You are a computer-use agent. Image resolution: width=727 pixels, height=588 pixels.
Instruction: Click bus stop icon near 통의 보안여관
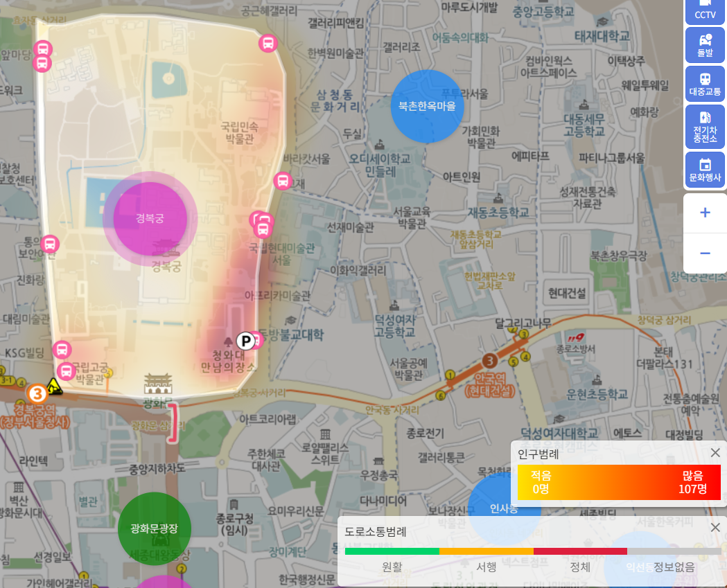[x=50, y=244]
